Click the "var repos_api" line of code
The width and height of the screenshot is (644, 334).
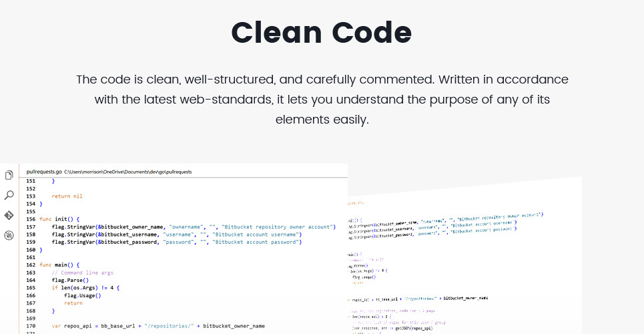[x=157, y=325]
